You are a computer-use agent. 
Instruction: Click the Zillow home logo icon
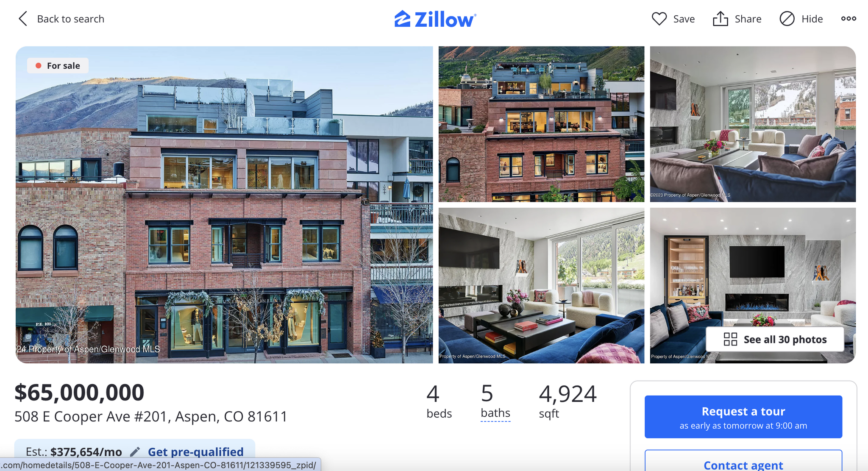coord(402,19)
